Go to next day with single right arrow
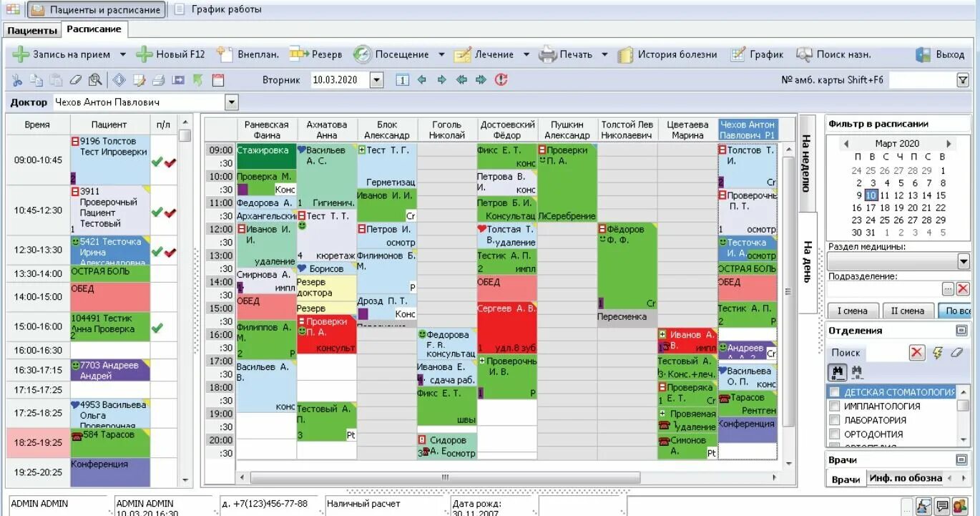This screenshot has width=980, height=516. pos(441,80)
